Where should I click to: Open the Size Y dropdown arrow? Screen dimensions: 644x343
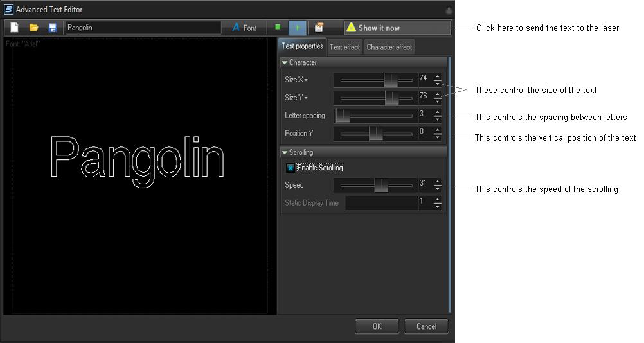[306, 98]
